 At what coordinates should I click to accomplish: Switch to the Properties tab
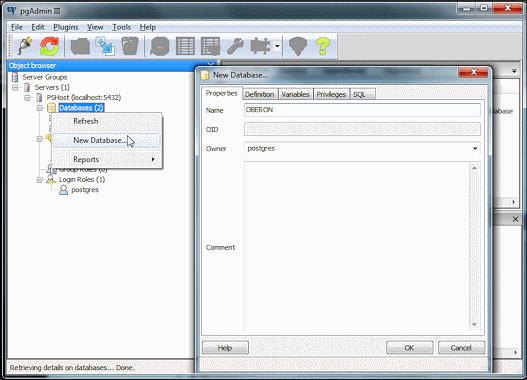[221, 93]
